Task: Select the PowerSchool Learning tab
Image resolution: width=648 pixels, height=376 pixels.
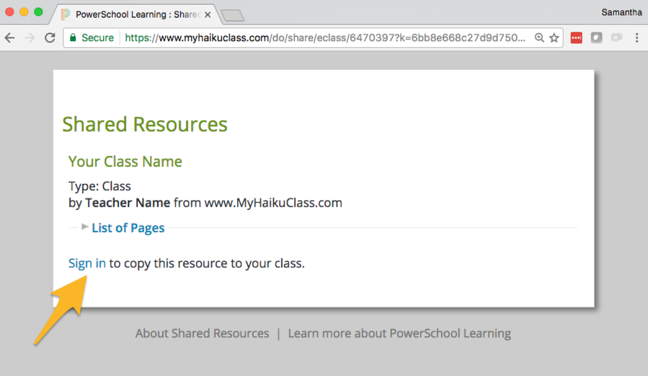Action: [136, 15]
